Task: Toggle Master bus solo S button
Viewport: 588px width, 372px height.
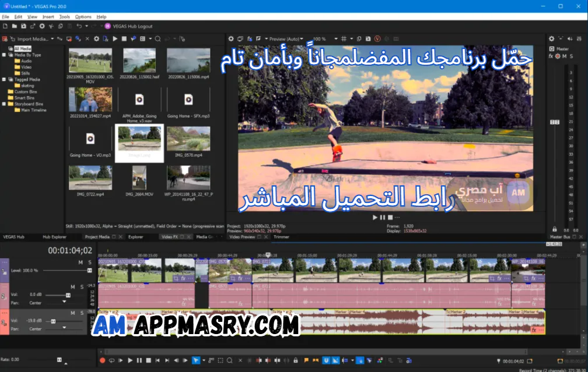Action: 572,56
